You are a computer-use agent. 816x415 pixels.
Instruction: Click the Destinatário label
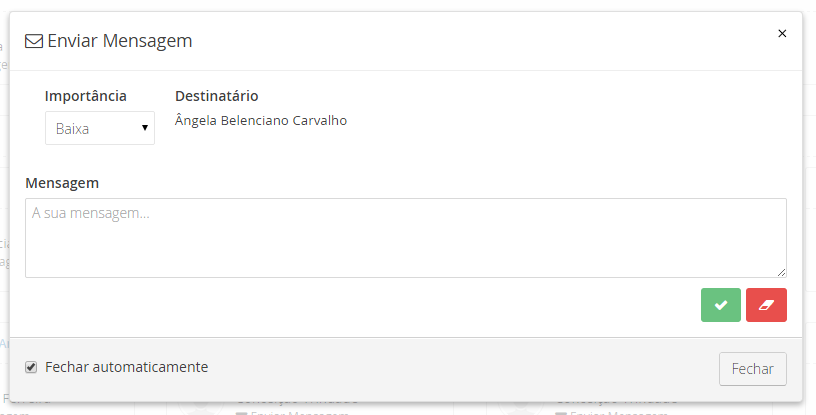(217, 96)
